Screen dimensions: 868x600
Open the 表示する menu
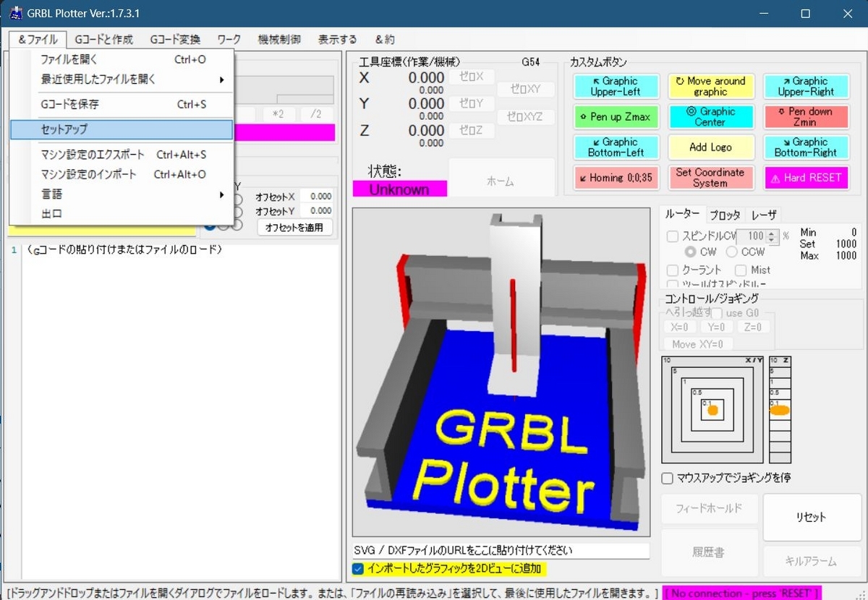click(x=338, y=40)
